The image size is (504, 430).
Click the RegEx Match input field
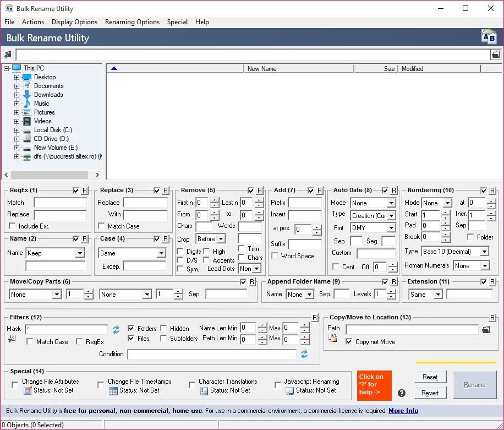click(x=61, y=203)
